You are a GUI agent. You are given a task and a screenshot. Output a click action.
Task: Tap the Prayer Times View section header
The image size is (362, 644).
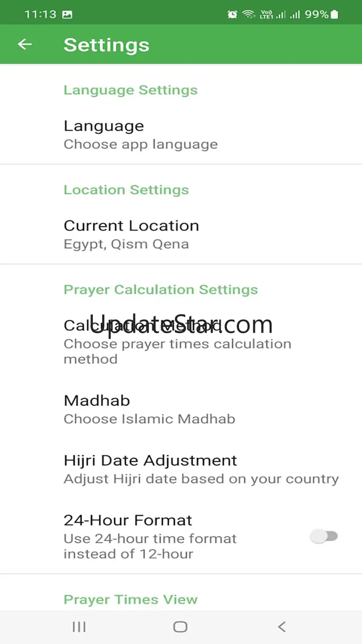[130, 599]
